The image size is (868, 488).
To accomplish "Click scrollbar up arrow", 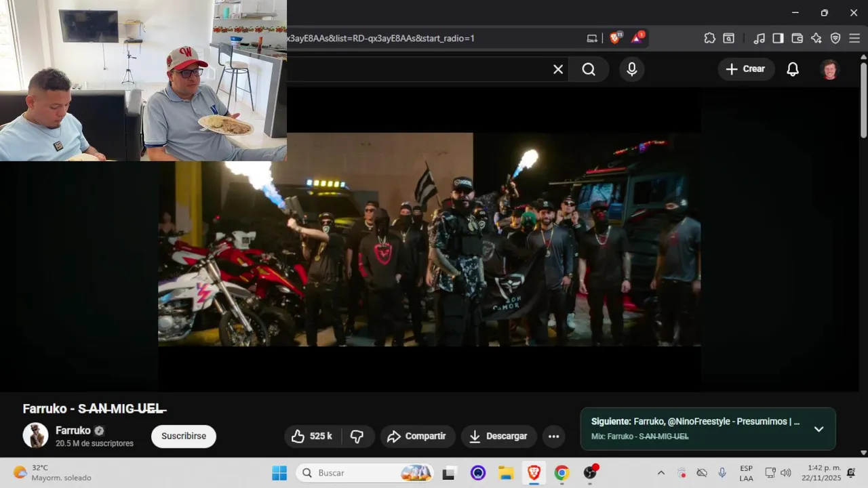I will point(863,58).
